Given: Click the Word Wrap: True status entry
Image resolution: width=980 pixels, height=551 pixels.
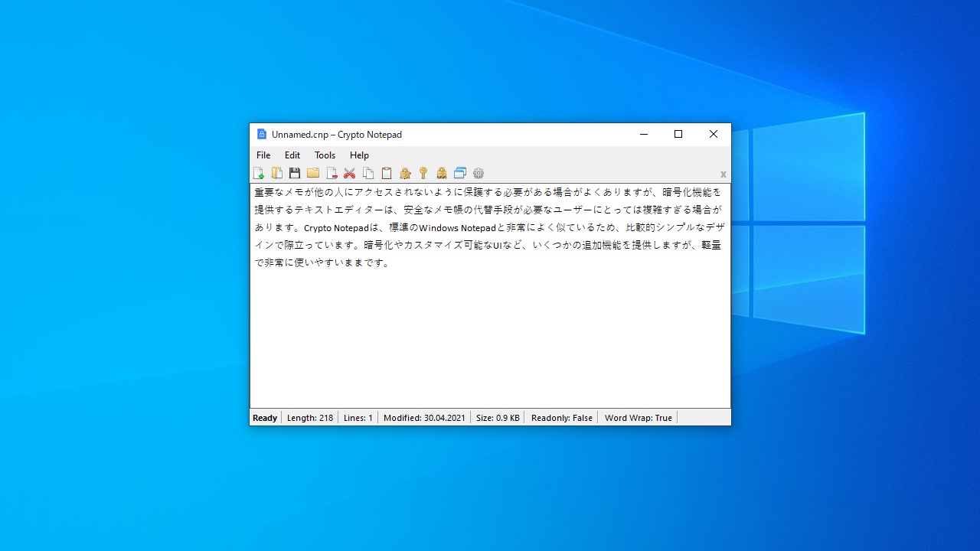Looking at the screenshot, I should pos(639,418).
